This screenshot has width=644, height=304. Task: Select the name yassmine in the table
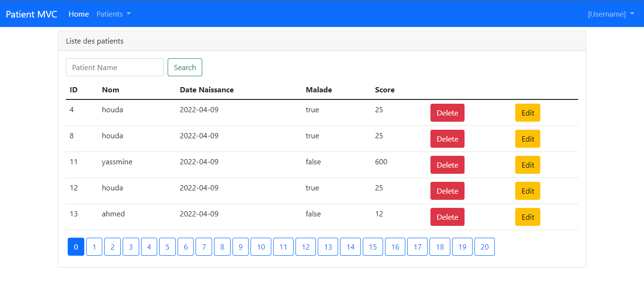[x=117, y=162]
